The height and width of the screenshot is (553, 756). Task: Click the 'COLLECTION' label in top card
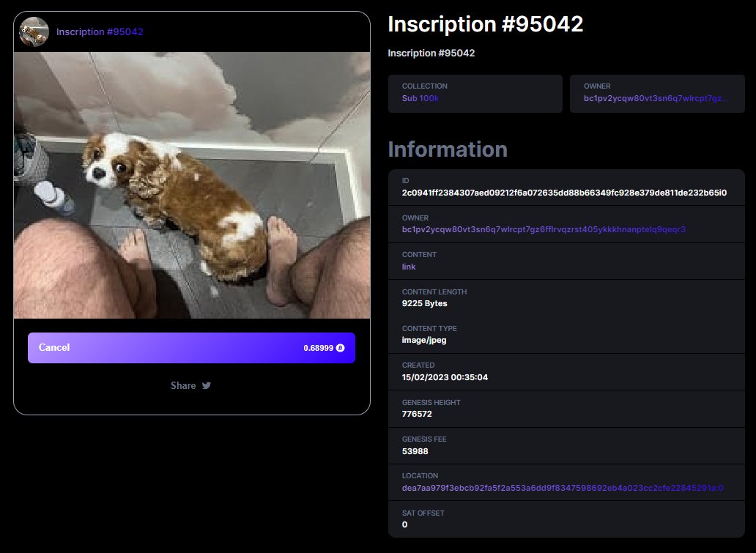pyautogui.click(x=425, y=86)
